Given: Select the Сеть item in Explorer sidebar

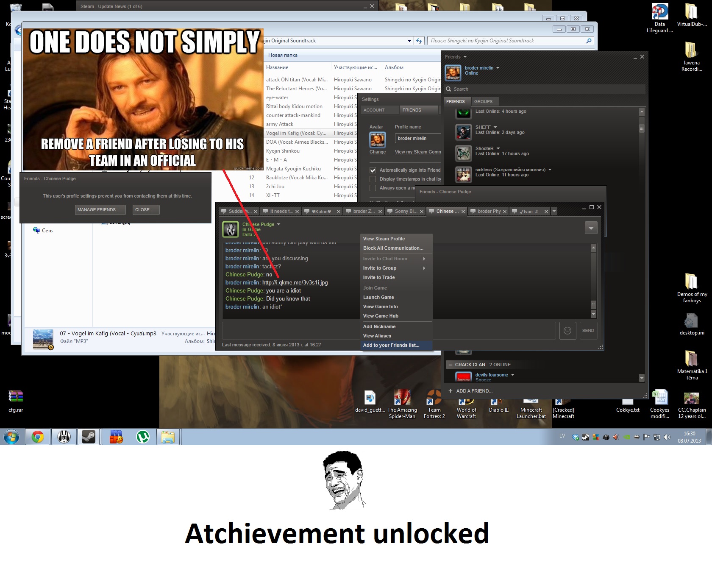Looking at the screenshot, I should click(43, 230).
